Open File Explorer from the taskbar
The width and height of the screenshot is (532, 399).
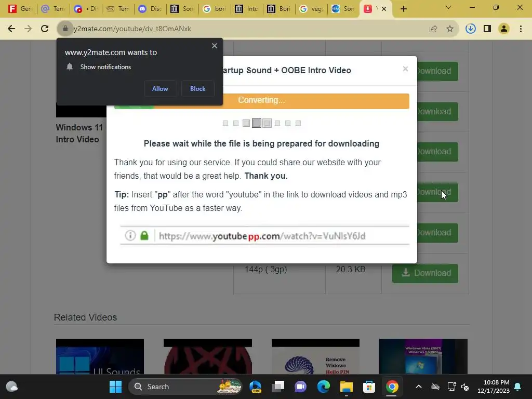[x=347, y=387]
